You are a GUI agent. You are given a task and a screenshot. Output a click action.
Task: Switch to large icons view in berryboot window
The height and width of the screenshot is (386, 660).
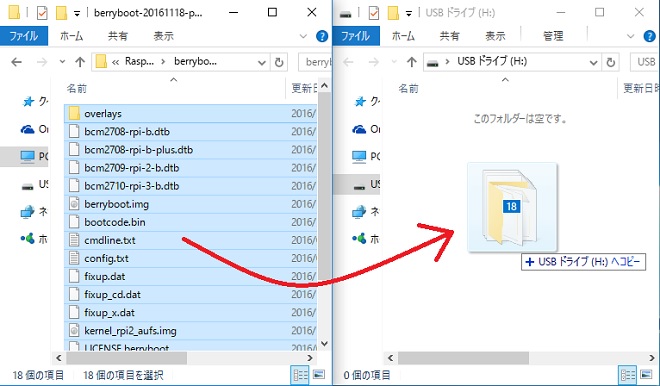[x=319, y=374]
